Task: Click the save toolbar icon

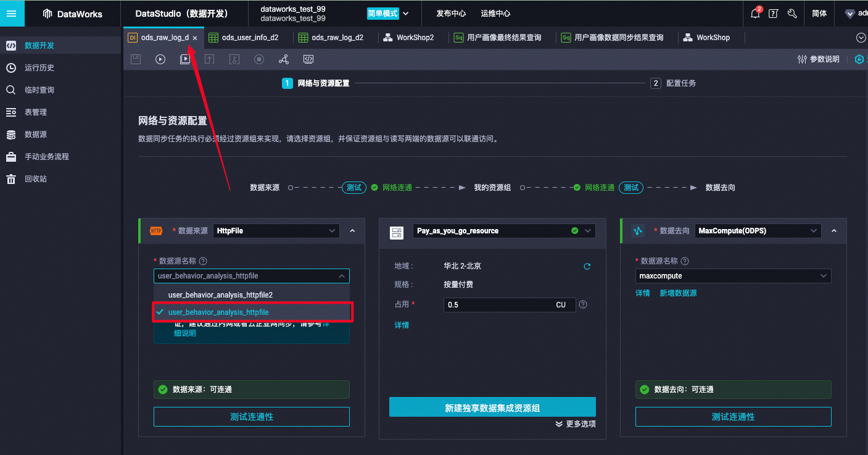Action: tap(136, 59)
